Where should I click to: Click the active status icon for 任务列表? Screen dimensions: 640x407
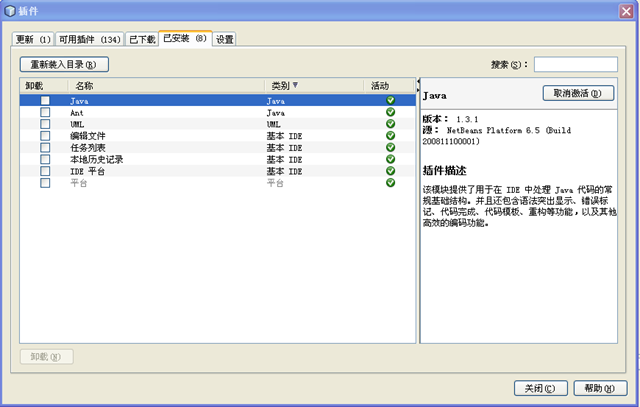pos(391,147)
